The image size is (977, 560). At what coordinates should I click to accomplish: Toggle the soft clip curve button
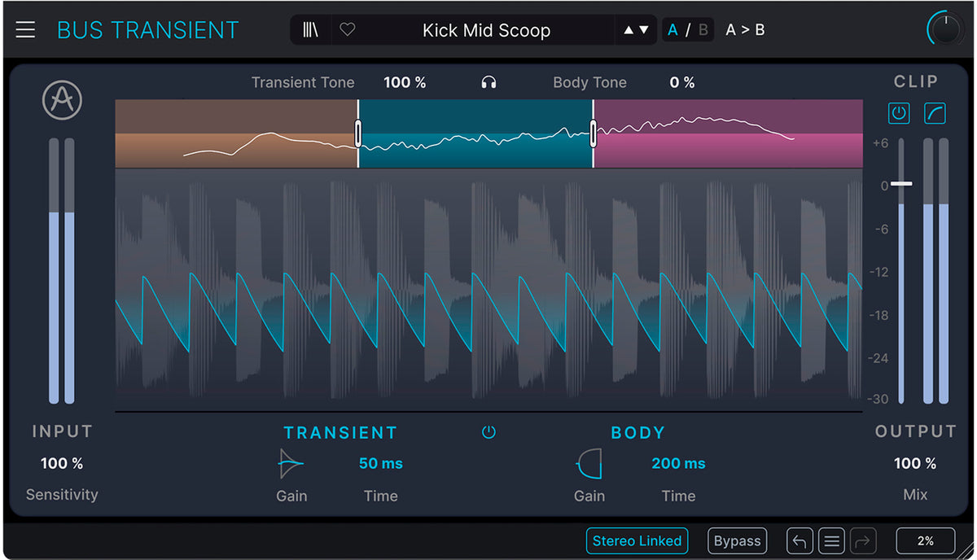[935, 113]
